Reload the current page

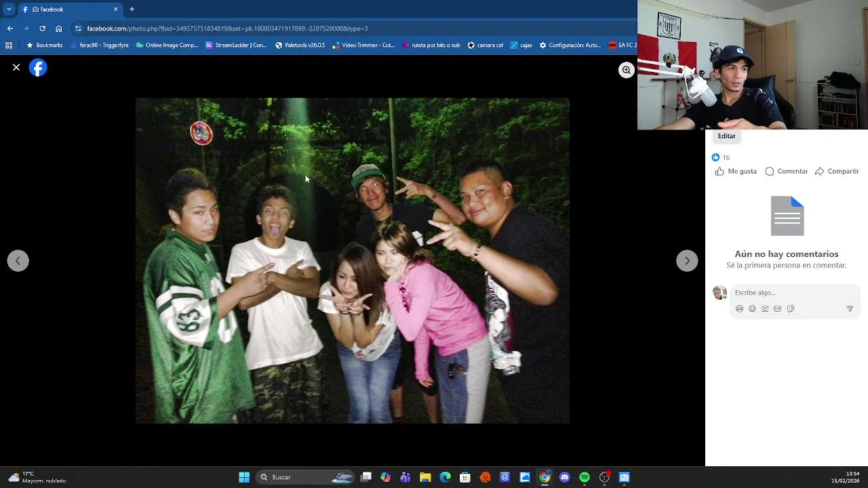[x=42, y=28]
